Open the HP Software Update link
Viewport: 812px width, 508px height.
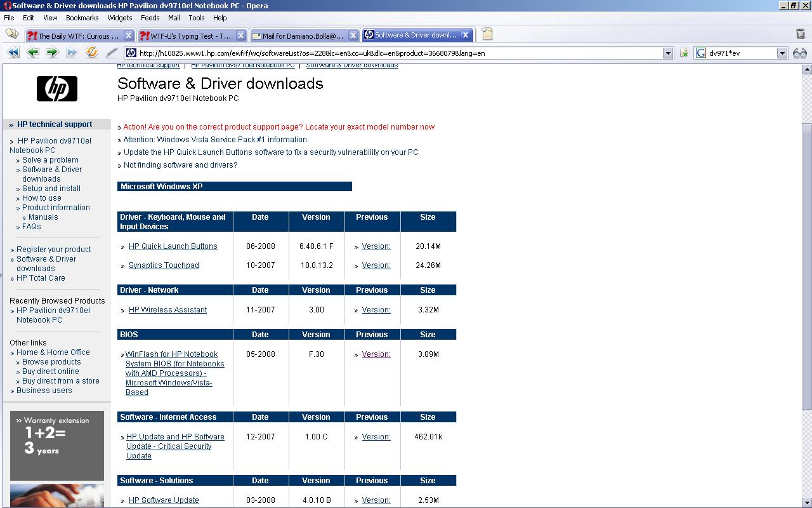click(164, 500)
